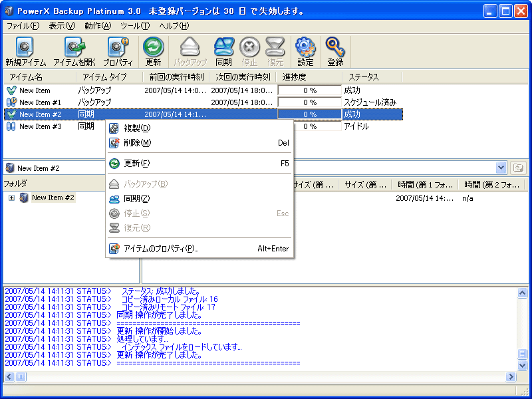
Task: Sort by the アイテム名 column header
Action: (39, 77)
